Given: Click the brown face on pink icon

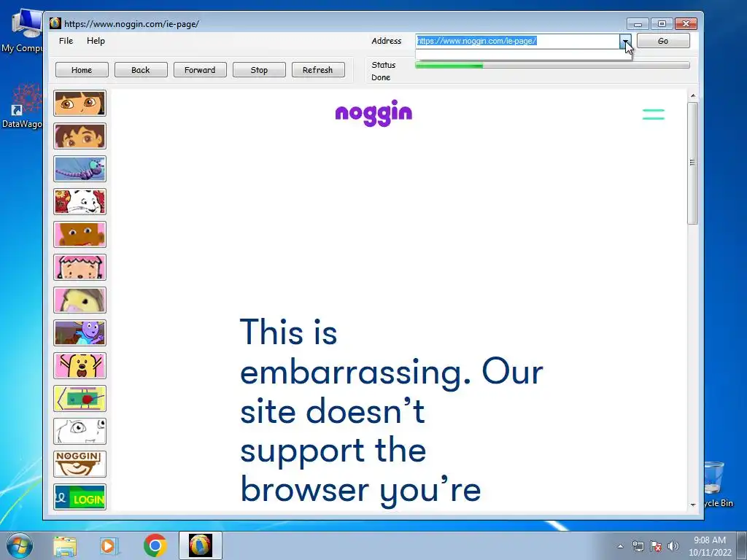Looking at the screenshot, I should pyautogui.click(x=80, y=235).
